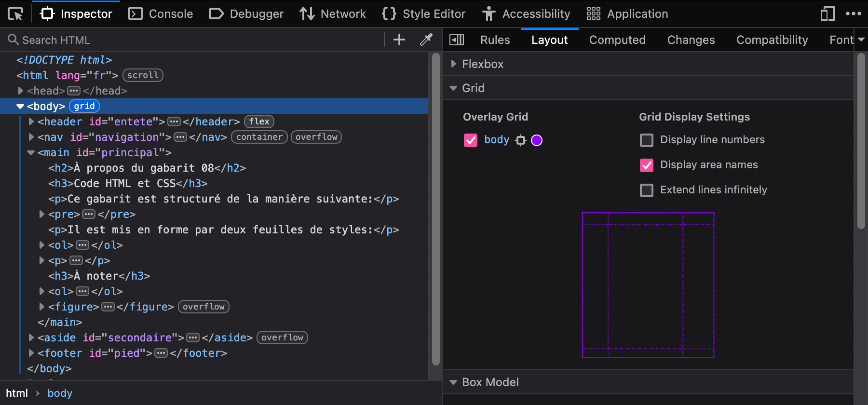The width and height of the screenshot is (868, 405).
Task: Open the Style Editor panel
Action: click(x=424, y=14)
